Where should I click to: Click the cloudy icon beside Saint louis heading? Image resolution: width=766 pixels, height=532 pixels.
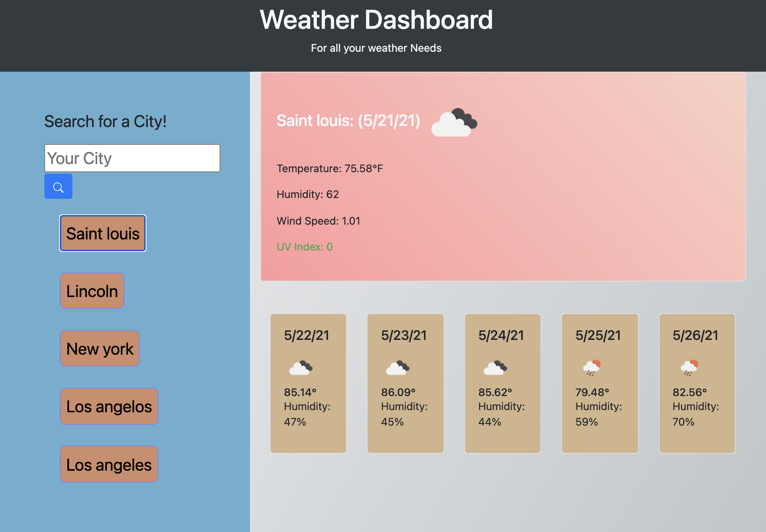point(454,123)
